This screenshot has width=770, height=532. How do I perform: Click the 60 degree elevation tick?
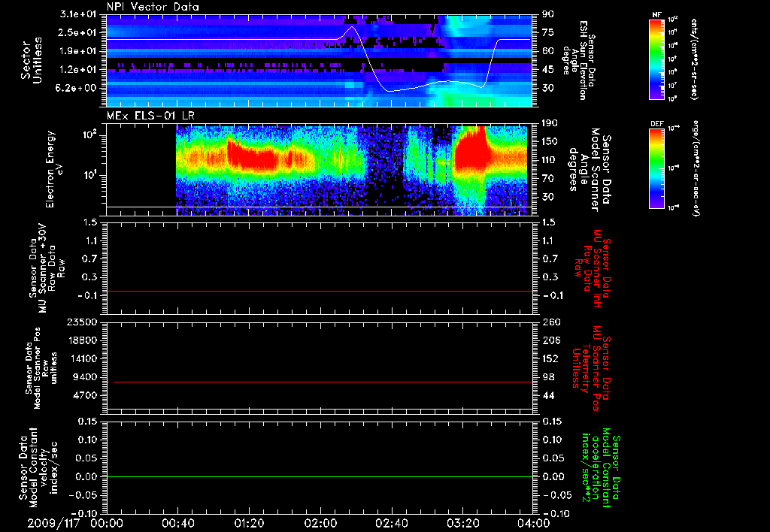pos(548,51)
